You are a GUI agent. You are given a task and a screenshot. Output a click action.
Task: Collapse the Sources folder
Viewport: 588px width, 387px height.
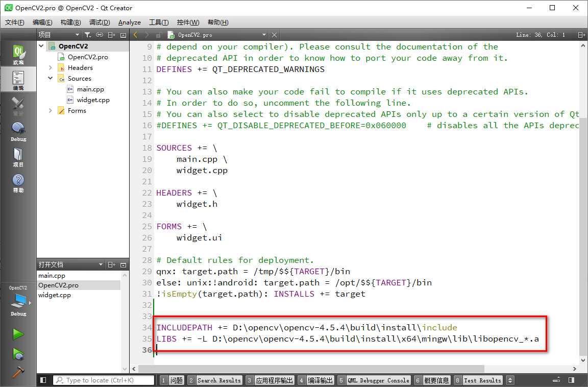point(50,78)
